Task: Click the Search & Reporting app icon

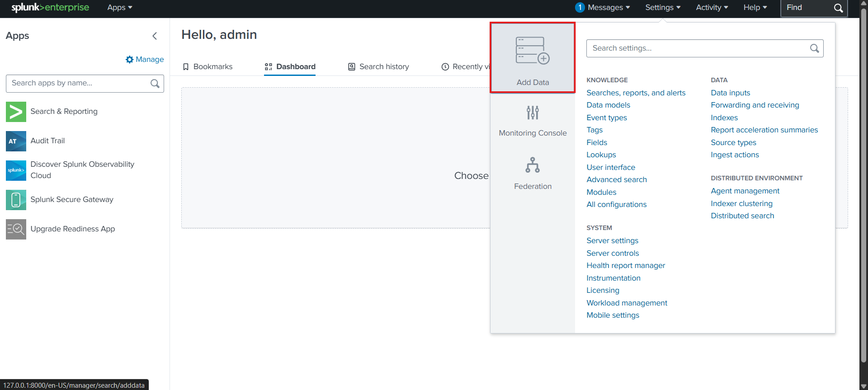Action: click(x=16, y=112)
